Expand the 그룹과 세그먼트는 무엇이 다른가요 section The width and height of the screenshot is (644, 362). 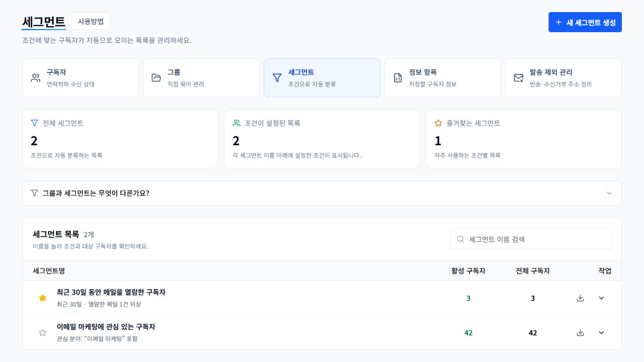click(x=322, y=193)
